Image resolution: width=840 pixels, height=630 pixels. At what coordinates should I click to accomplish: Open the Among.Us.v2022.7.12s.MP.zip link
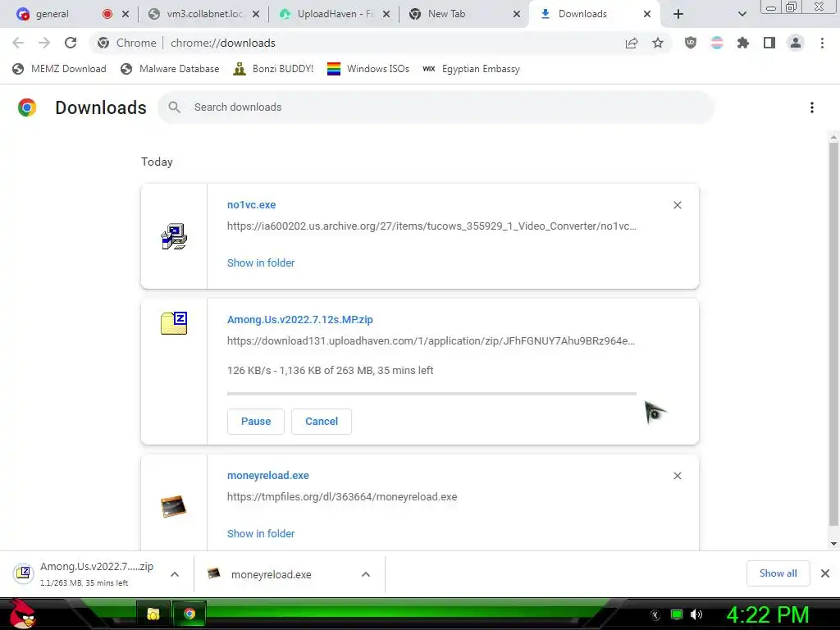(x=300, y=319)
